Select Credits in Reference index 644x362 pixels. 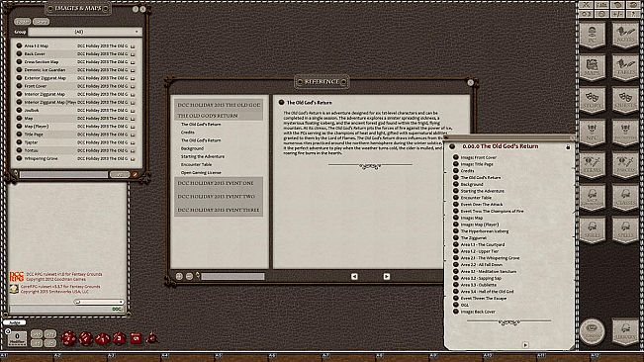tap(188, 133)
